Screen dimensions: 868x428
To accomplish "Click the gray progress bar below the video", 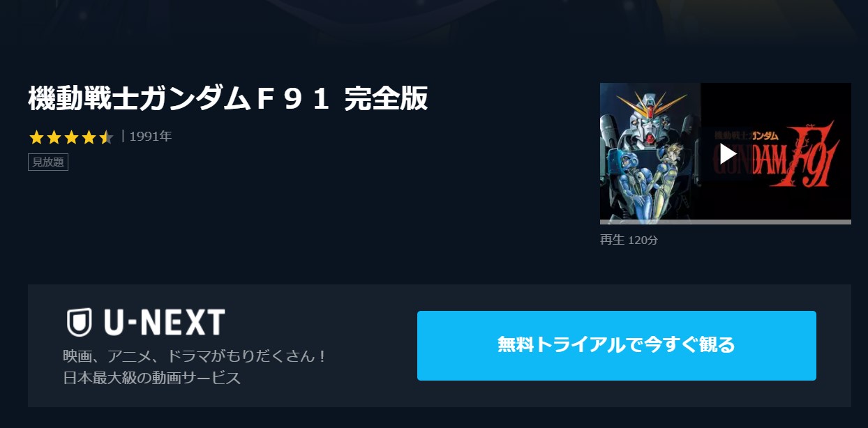I will point(726,222).
